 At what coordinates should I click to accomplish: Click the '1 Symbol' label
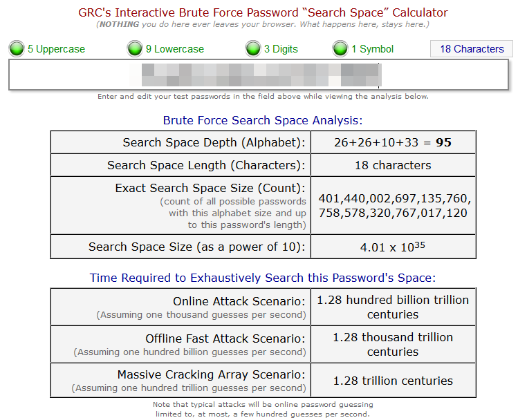[x=373, y=49]
